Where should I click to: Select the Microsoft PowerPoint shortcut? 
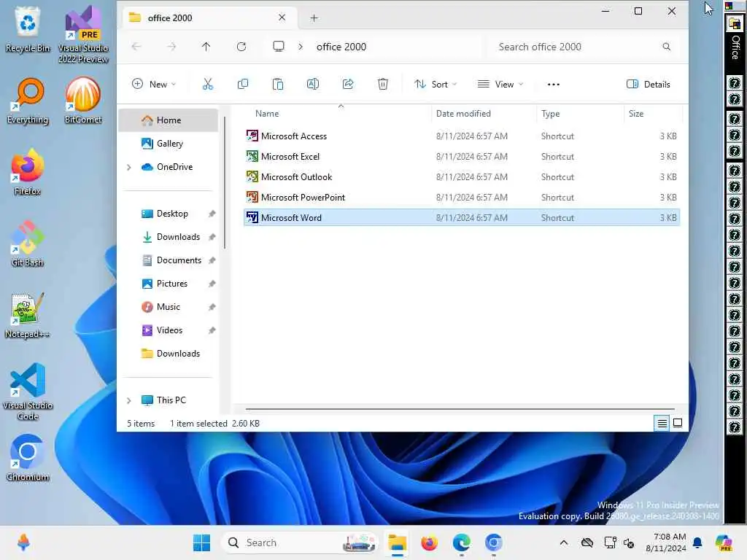(x=461, y=198)
